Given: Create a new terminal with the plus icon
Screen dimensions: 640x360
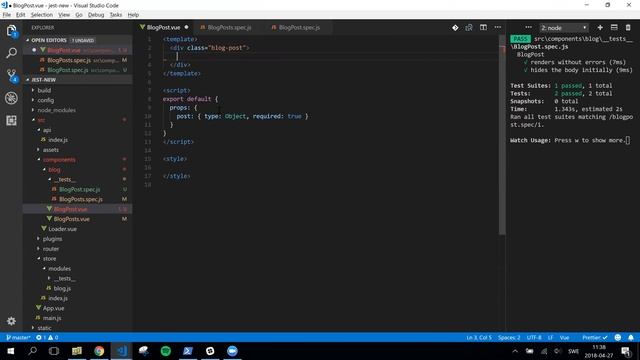Looking at the screenshot, I should tap(600, 28).
